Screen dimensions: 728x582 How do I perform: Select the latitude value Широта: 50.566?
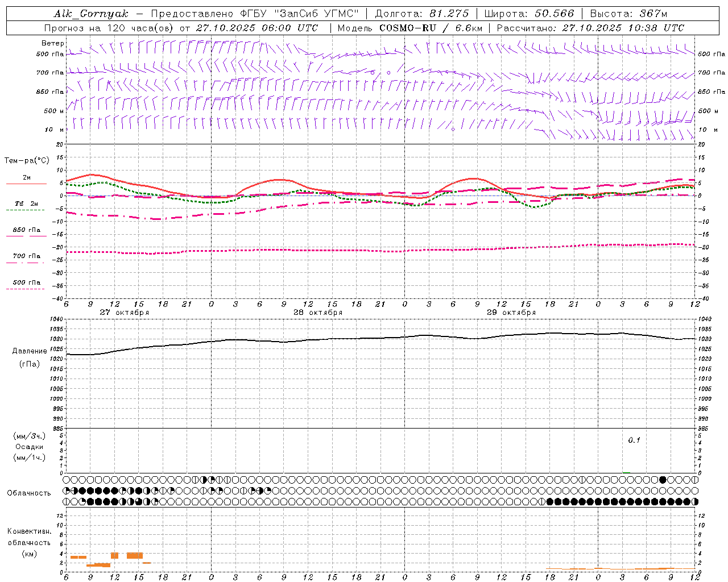coord(529,14)
